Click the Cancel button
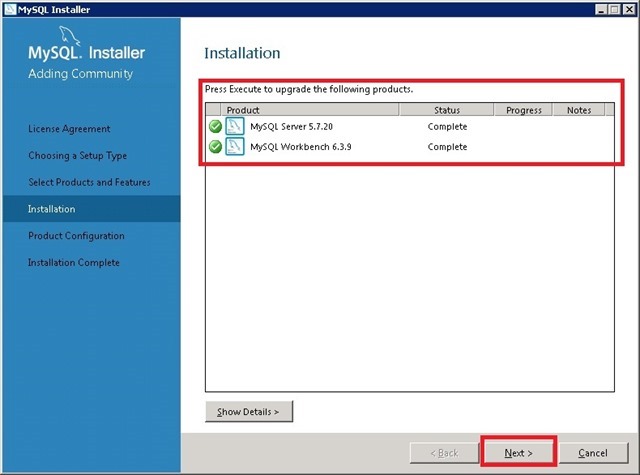 593,453
